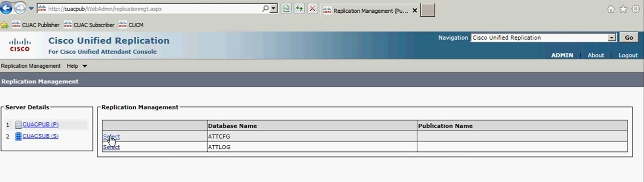
Task: Click Select for the ATTCFG database
Action: point(111,137)
